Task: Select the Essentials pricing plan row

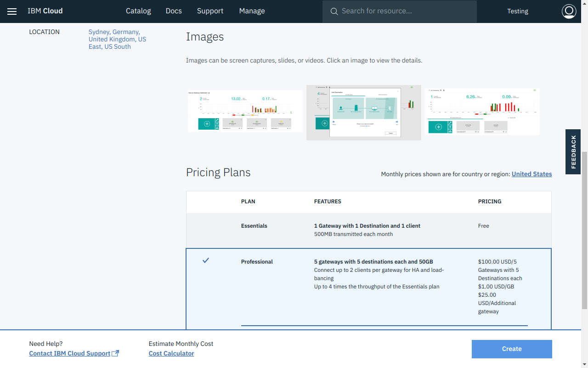Action: [x=369, y=230]
